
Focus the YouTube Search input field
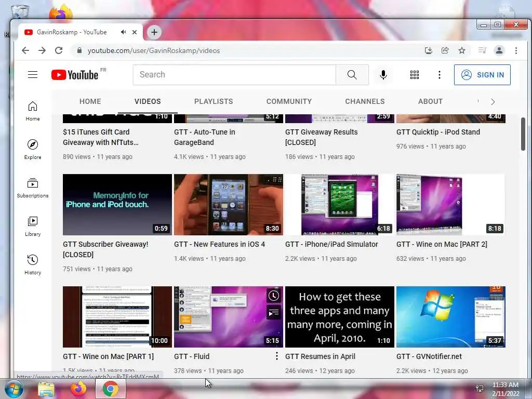[234, 75]
